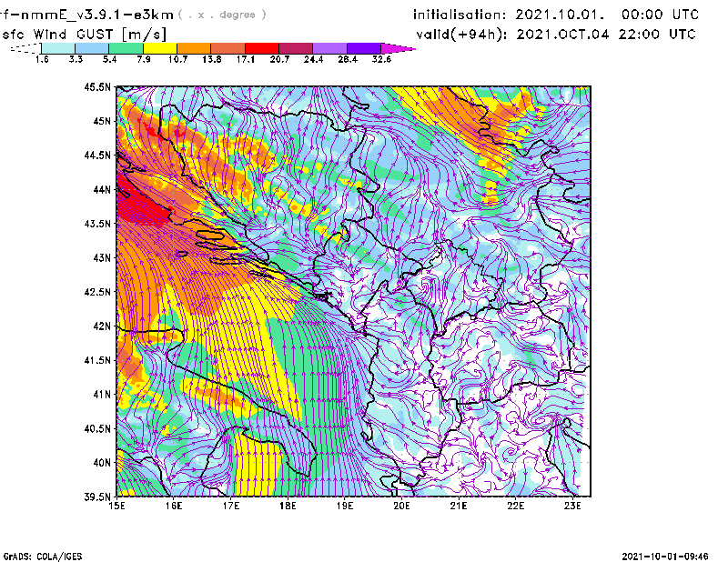Click the orange legend swatch after 10.7

194,48
